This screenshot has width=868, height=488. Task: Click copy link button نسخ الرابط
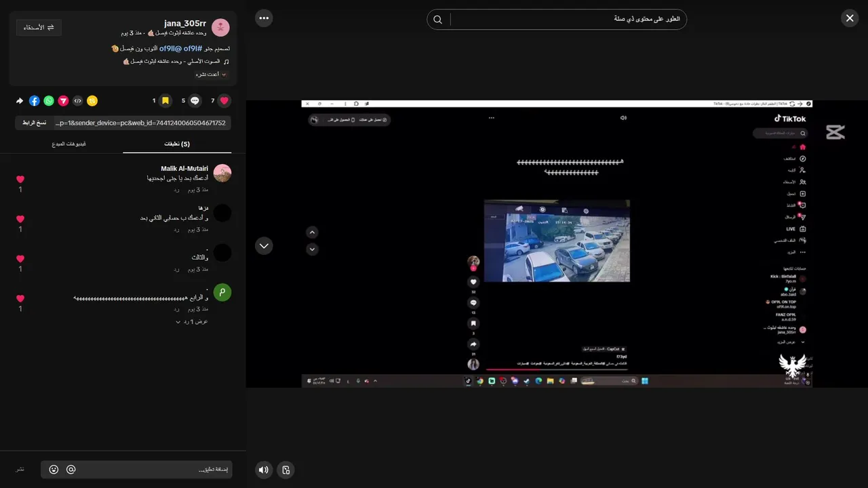34,123
